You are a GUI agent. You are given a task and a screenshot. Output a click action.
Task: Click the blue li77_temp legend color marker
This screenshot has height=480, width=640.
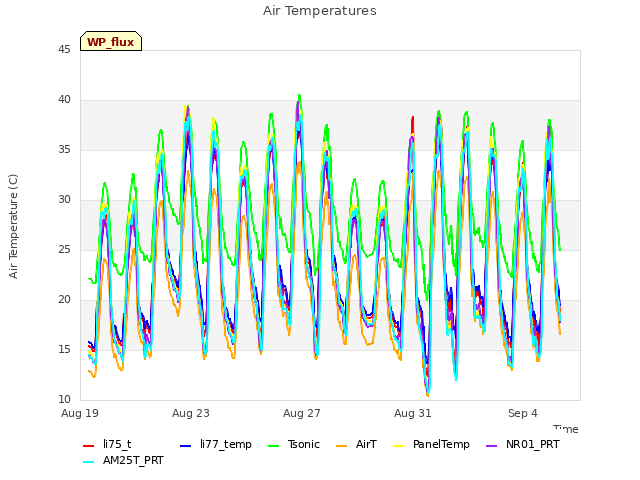(186, 445)
